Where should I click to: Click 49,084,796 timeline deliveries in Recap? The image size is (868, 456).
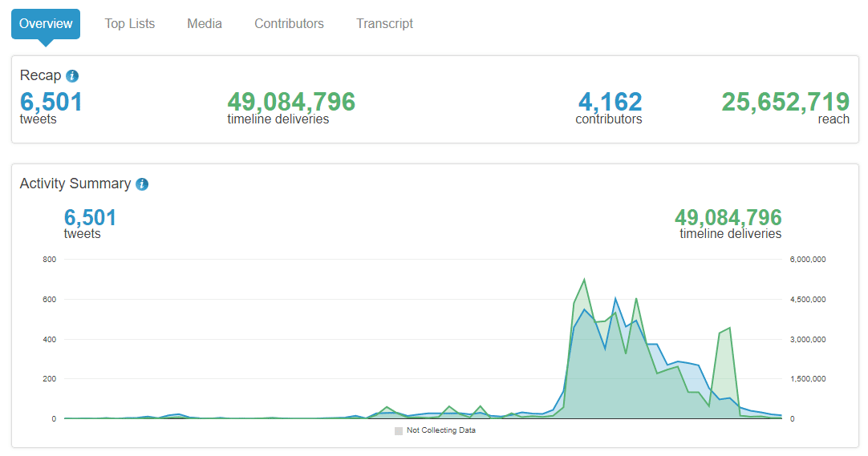[291, 103]
